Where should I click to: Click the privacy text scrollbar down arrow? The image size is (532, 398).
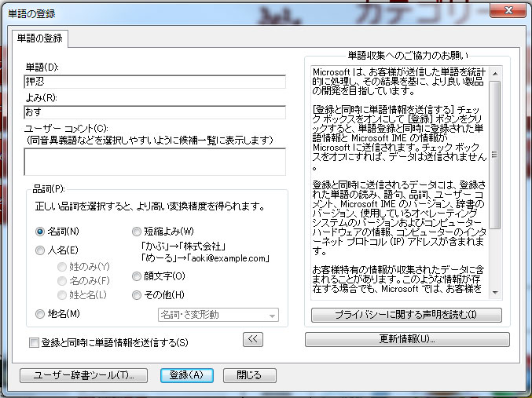pyautogui.click(x=495, y=292)
